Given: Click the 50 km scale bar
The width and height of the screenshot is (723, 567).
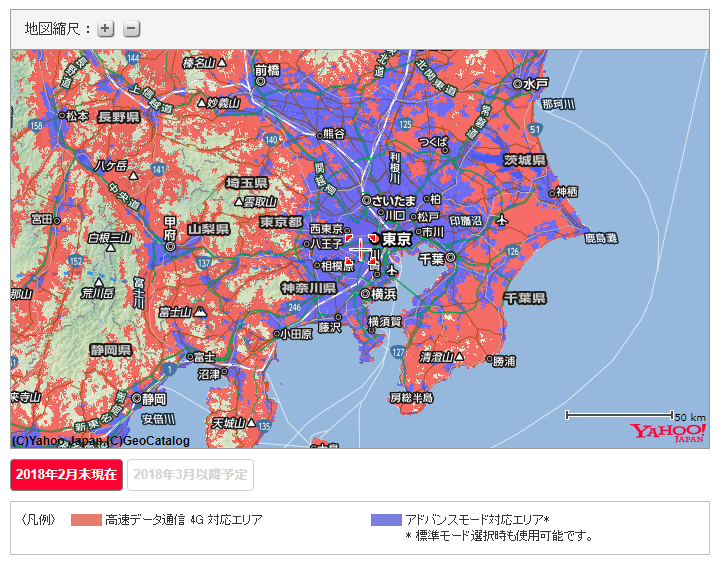Looking at the screenshot, I should tap(619, 414).
